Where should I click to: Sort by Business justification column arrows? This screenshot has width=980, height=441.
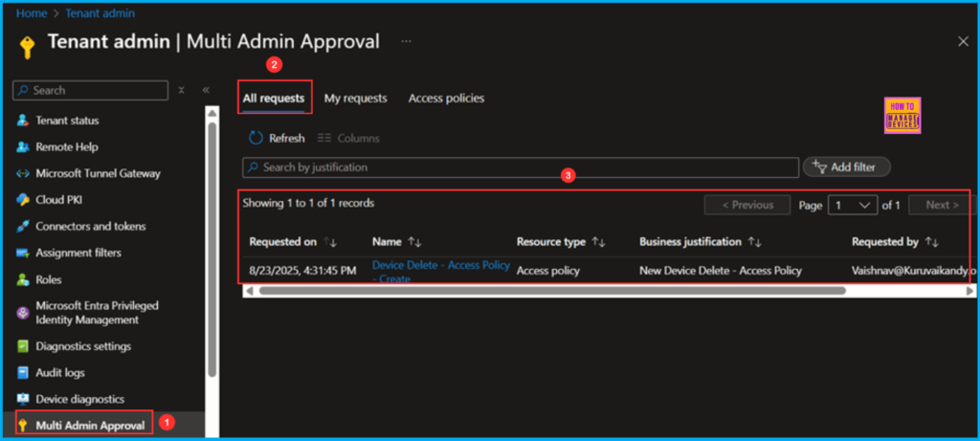coord(754,242)
